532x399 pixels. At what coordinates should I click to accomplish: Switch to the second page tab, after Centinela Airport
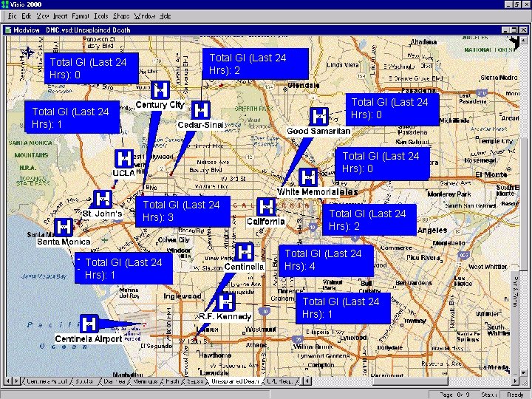coord(85,381)
